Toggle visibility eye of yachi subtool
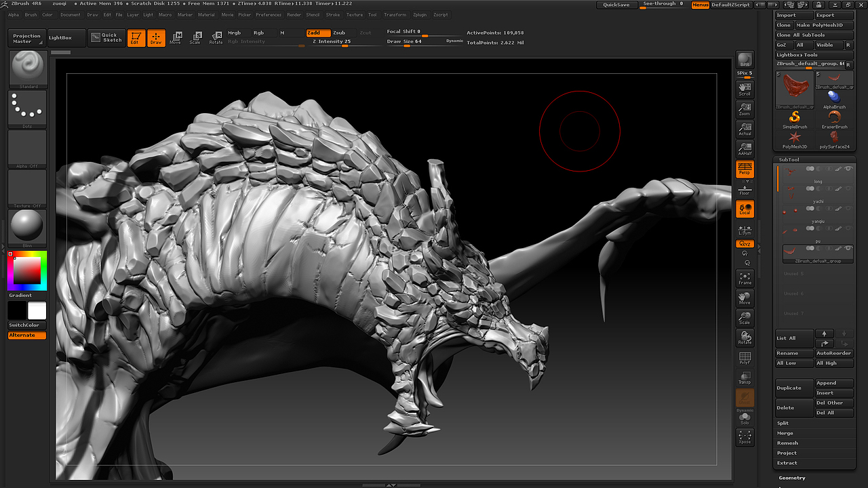 (848, 188)
